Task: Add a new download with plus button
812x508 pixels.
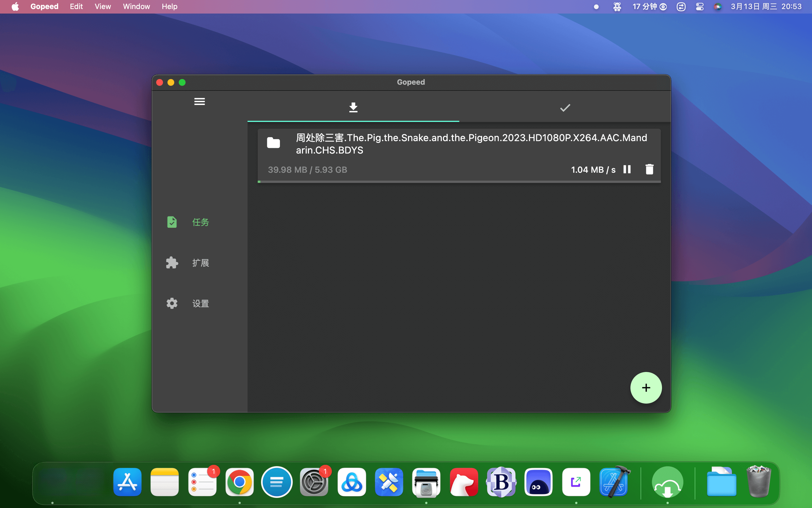Action: click(646, 387)
